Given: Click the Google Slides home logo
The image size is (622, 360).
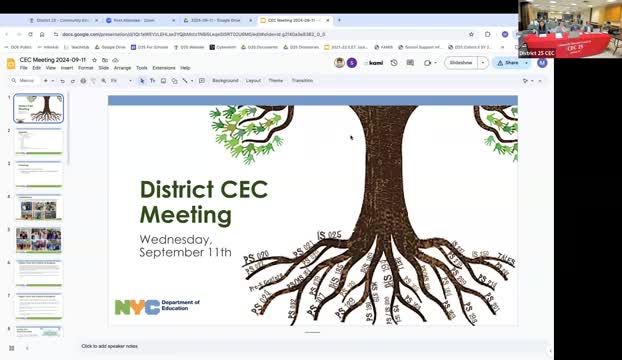Looking at the screenshot, I should pos(11,63).
